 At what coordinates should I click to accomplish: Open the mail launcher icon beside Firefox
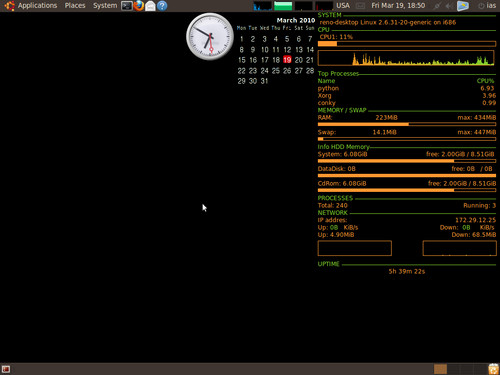point(150,6)
